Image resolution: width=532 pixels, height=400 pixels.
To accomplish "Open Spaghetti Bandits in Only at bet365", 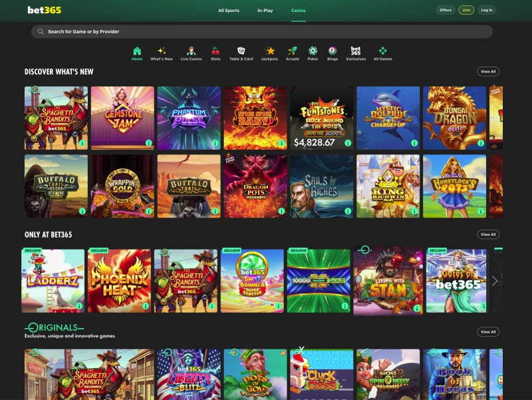I will [x=186, y=281].
